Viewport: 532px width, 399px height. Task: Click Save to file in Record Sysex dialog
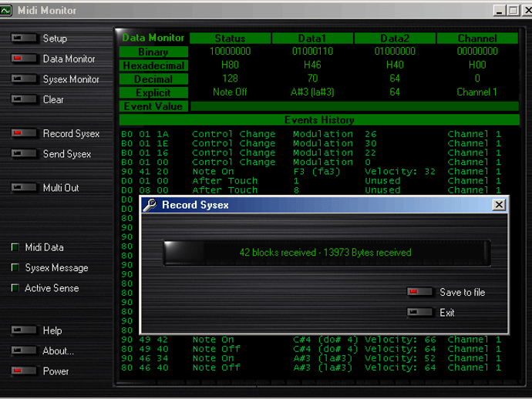419,292
